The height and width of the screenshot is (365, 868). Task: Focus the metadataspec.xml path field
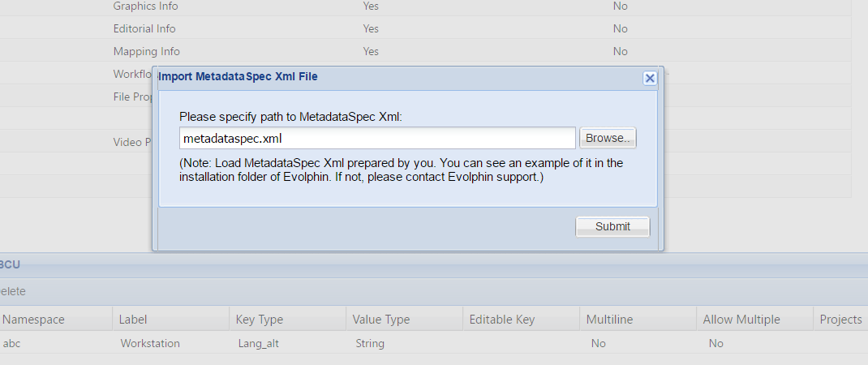[377, 138]
